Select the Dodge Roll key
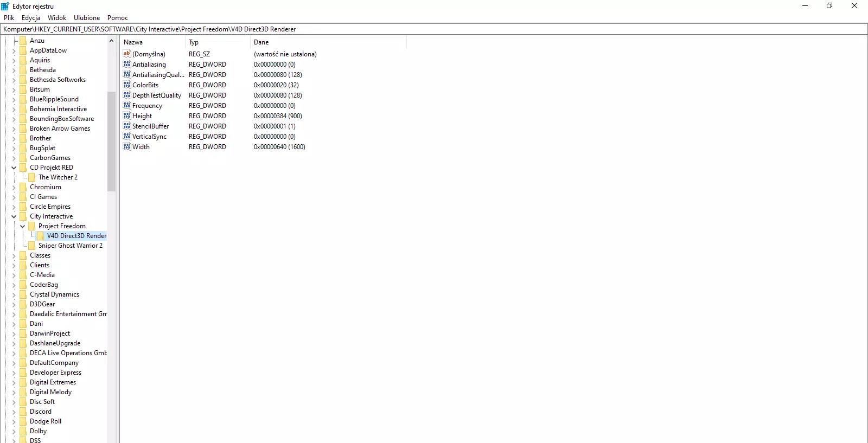The width and height of the screenshot is (868, 443). tap(46, 421)
